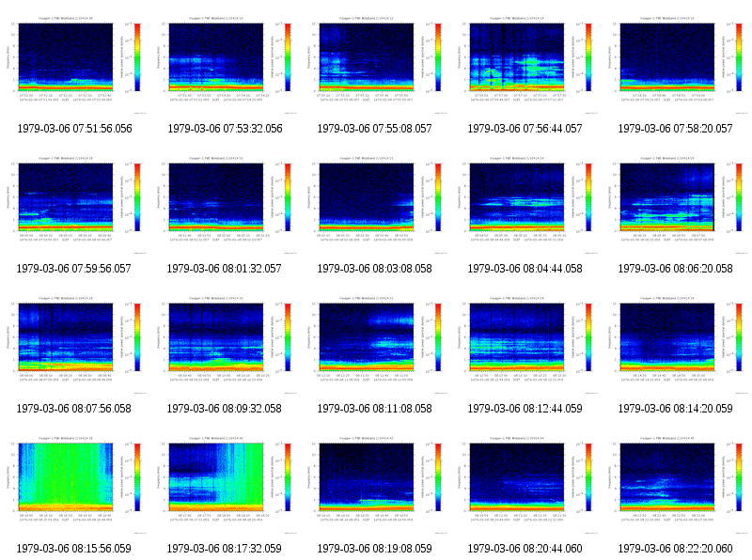Viewport: 752px width, 560px height.
Task: Click the caption 1979-03-06 07:56:44.057
Action: (x=525, y=129)
